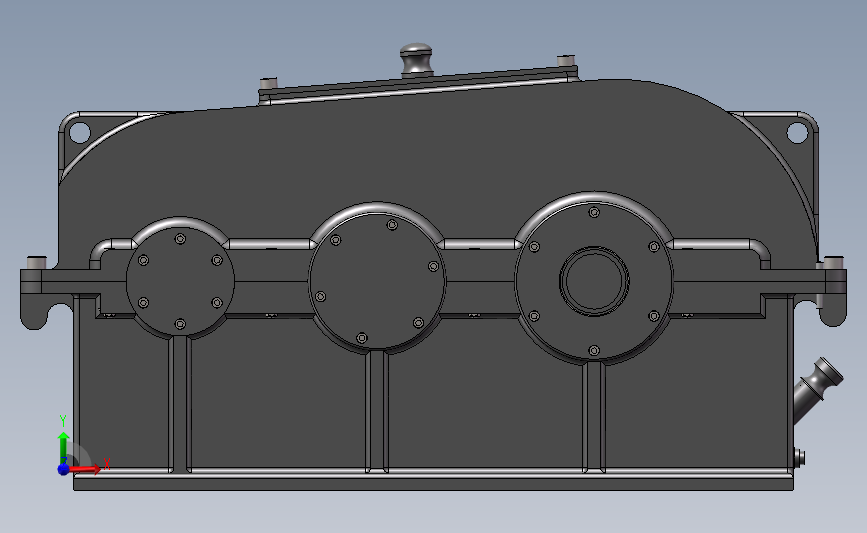867x533 pixels.
Task: Select the breather cap knob on top
Action: 416,59
